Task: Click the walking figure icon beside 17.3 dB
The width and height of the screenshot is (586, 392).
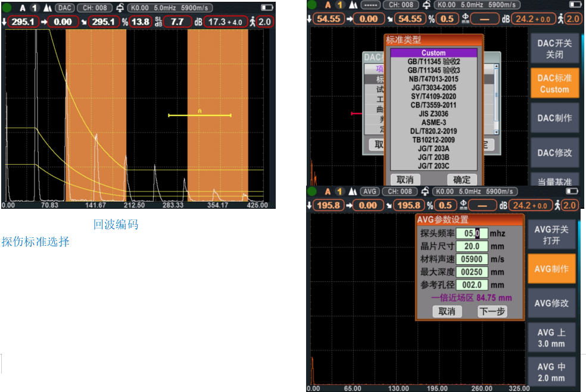Action: [x=253, y=22]
